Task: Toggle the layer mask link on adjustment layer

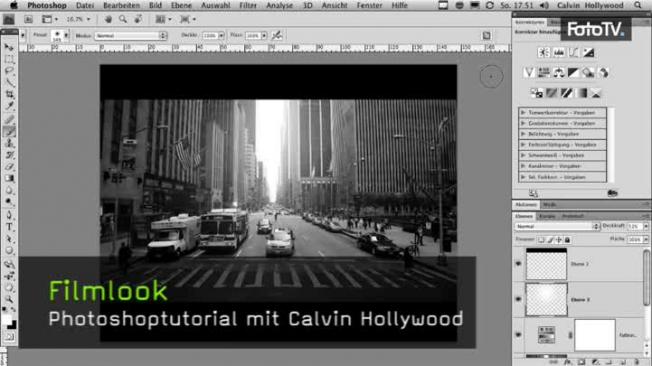Action: (x=570, y=335)
